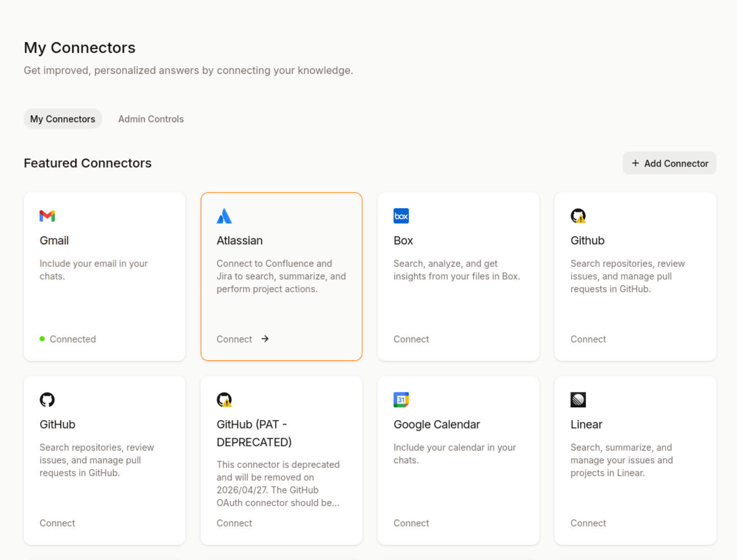Click the icon on the GitHub PAT deprecated card

point(224,400)
